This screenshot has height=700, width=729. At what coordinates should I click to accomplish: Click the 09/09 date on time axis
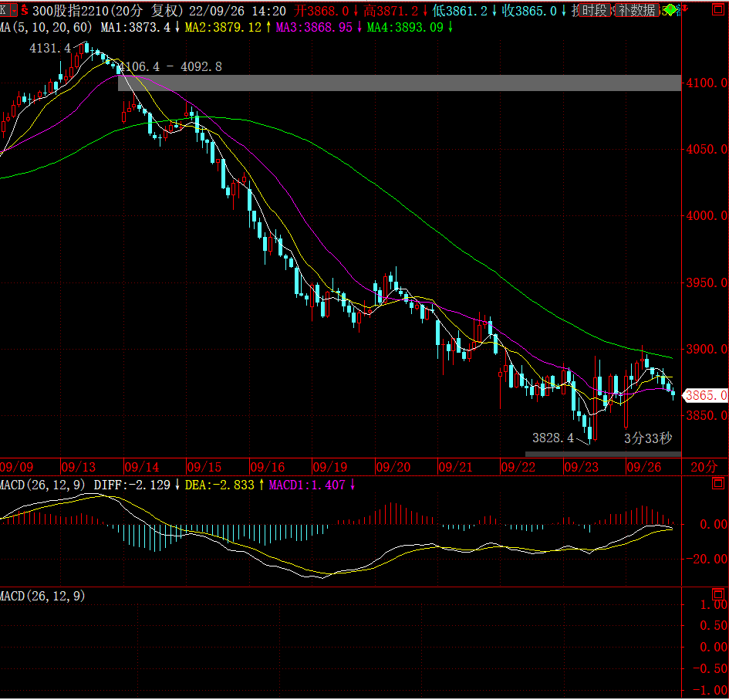click(x=17, y=467)
